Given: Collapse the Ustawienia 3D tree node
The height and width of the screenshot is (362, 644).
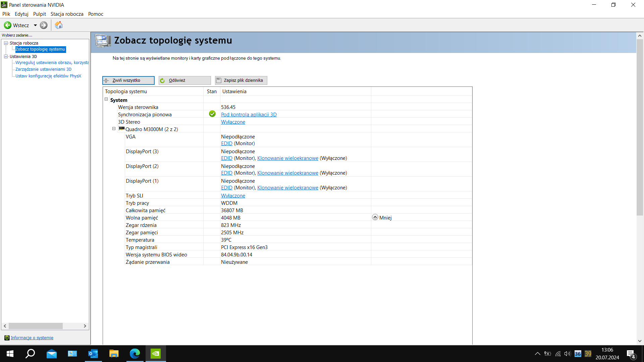Looking at the screenshot, I should [6, 56].
